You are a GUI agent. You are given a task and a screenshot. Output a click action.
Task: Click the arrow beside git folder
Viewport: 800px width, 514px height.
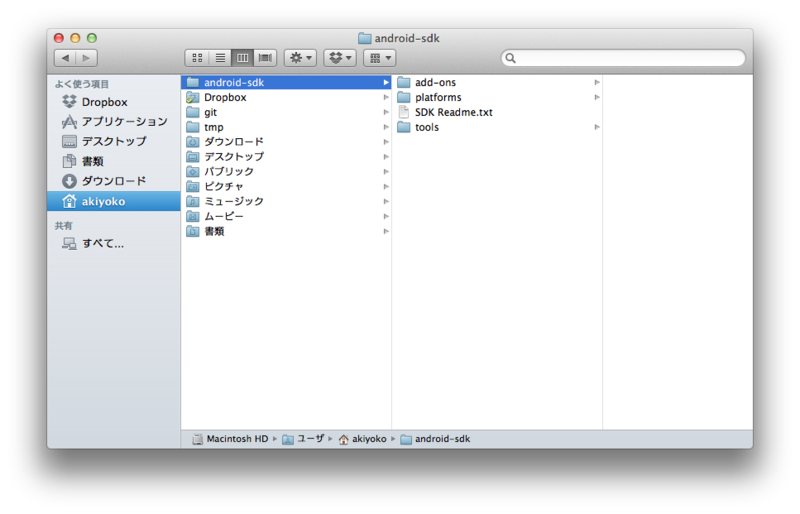point(386,112)
